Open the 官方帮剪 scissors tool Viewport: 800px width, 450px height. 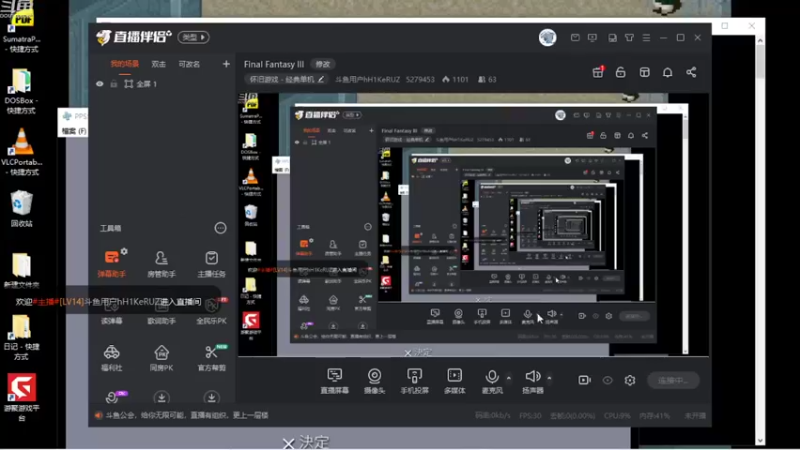coord(211,357)
